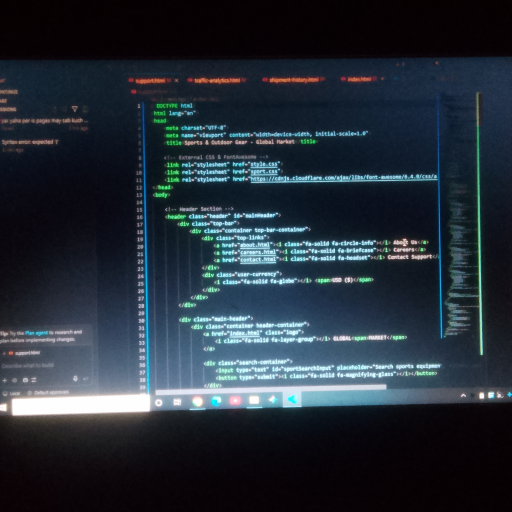Click the style.css link on line 9

(264, 164)
